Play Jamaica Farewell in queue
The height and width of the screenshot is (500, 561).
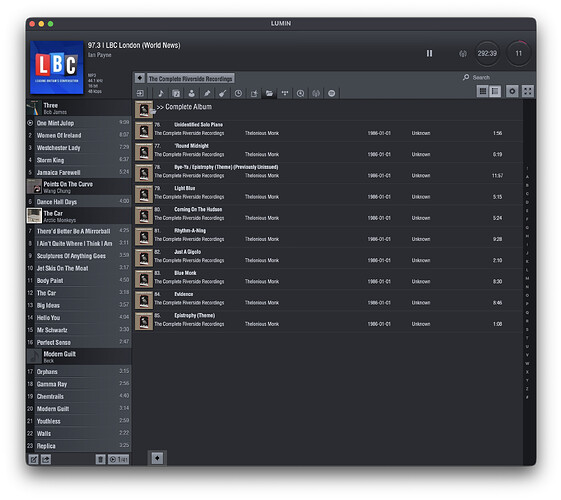click(x=79, y=172)
